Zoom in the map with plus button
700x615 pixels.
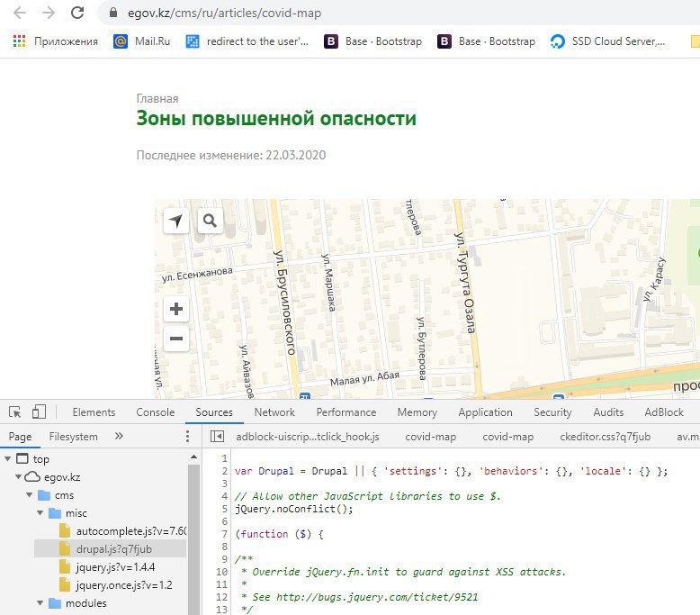[176, 309]
